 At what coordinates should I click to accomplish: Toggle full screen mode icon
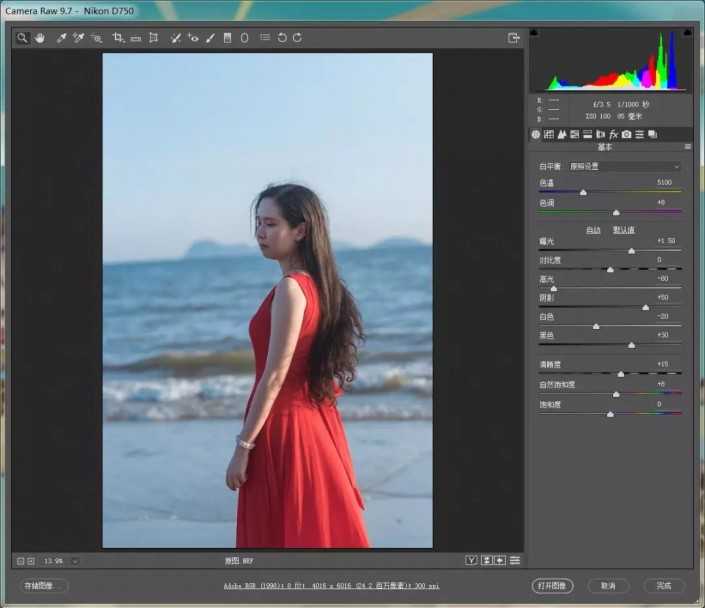(514, 38)
